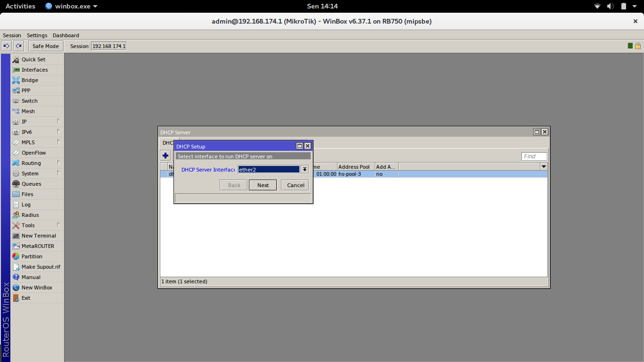Open the Queues icon in sidebar

(16, 184)
